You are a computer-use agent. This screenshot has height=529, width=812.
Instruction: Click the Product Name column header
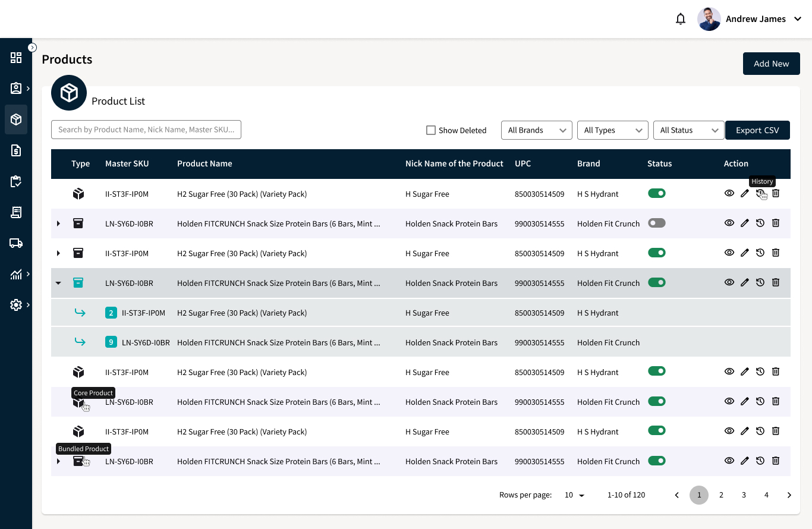[204, 163]
